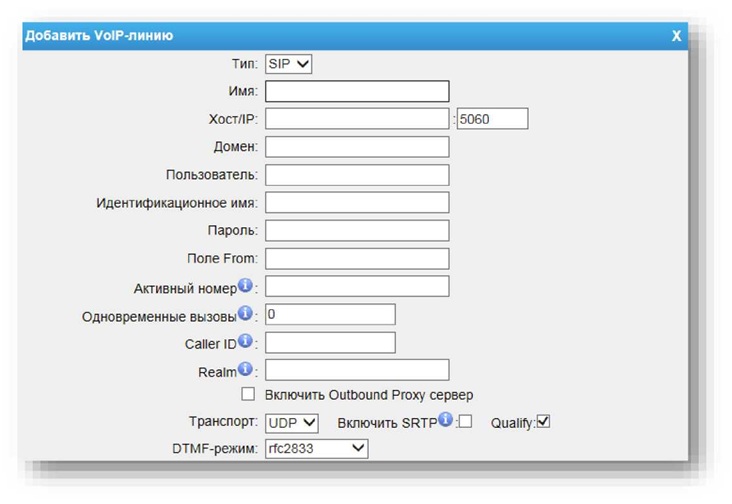Open the DTMF-режим dropdown showing rfc2833

(316, 450)
